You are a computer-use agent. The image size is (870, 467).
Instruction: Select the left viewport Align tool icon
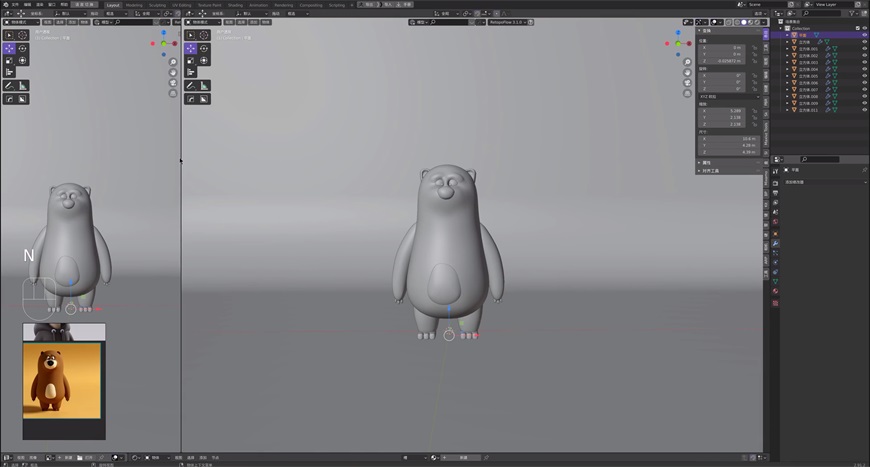pyautogui.click(x=9, y=72)
